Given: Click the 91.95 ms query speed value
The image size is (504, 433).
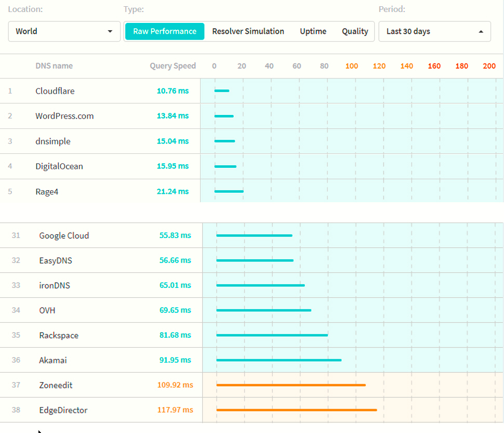Looking at the screenshot, I should 175,360.
